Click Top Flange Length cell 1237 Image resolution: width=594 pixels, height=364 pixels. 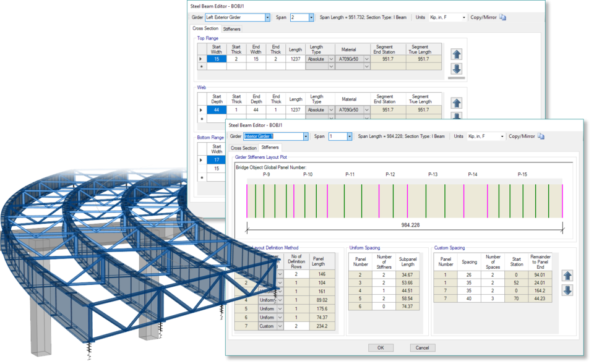click(296, 59)
